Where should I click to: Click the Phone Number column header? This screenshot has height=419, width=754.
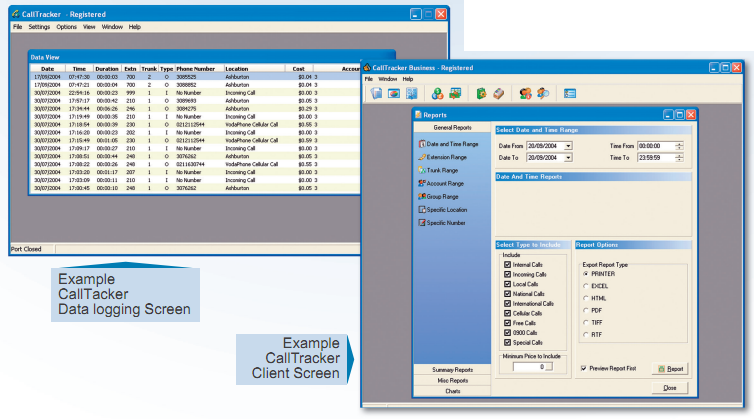tap(199, 69)
